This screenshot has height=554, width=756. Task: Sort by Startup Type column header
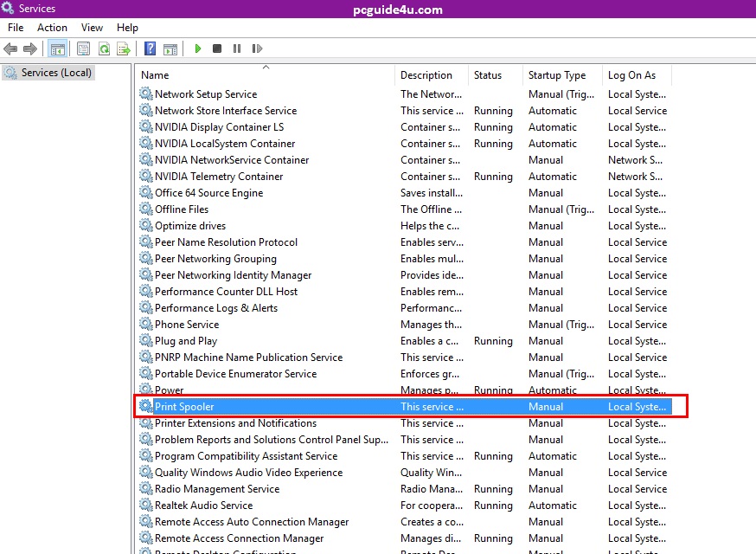click(557, 75)
